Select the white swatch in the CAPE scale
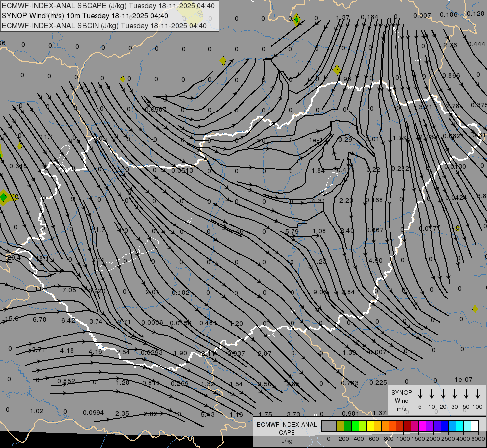This screenshot has width=487, height=448. point(475,426)
